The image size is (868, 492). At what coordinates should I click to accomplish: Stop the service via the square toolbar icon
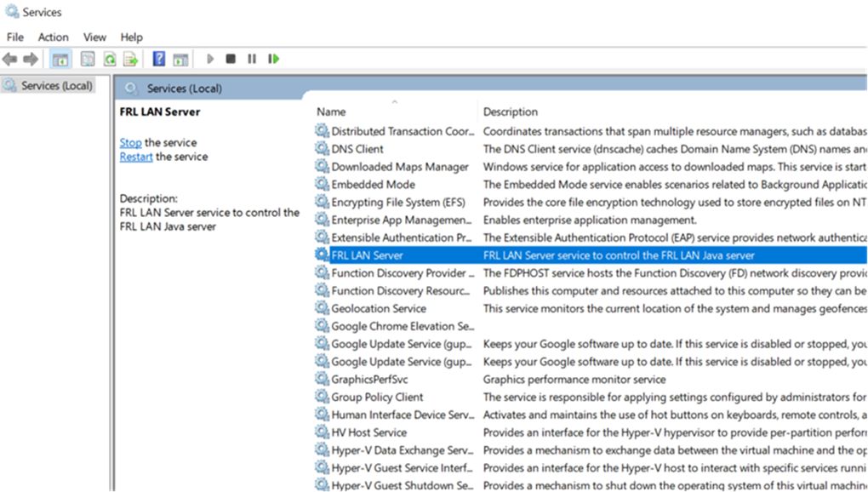[229, 58]
